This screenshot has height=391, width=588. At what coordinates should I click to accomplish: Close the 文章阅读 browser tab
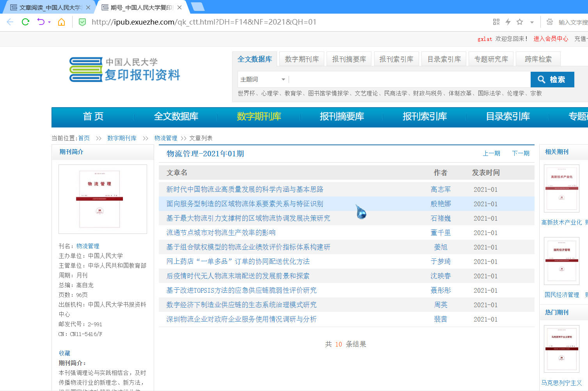pyautogui.click(x=88, y=7)
